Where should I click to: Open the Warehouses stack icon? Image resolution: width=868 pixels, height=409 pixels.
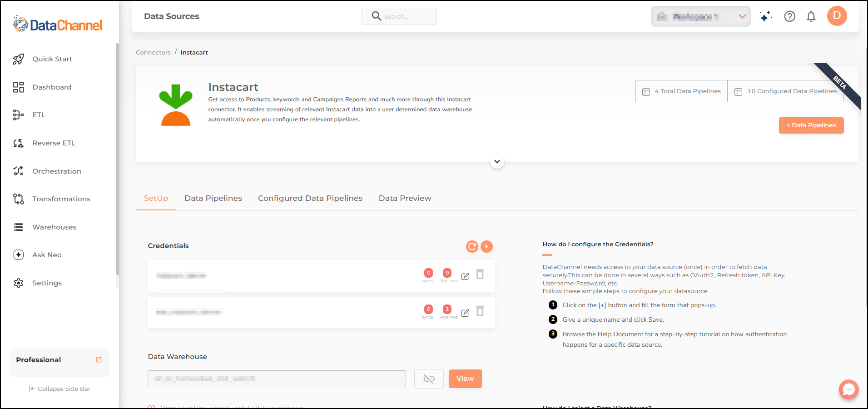18,227
